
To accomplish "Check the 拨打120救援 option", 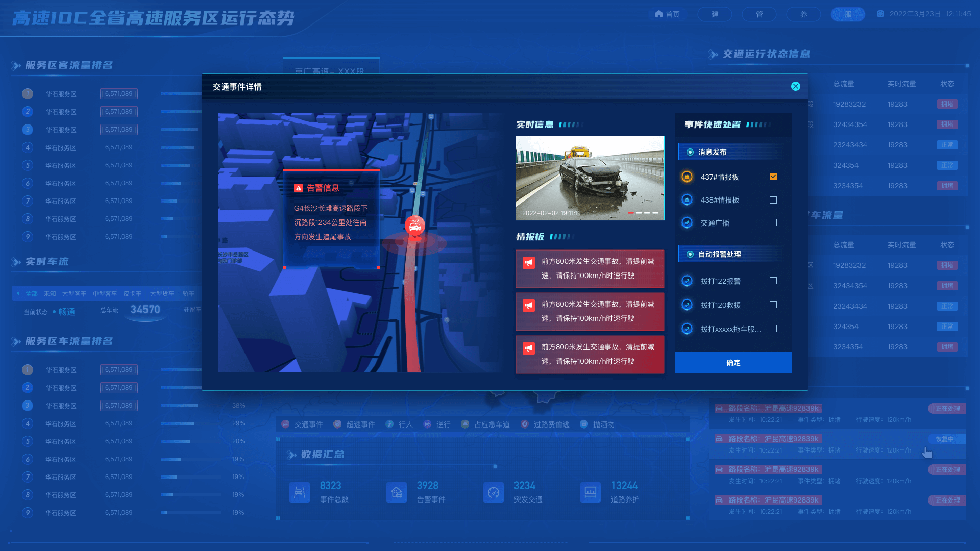I will pos(773,305).
